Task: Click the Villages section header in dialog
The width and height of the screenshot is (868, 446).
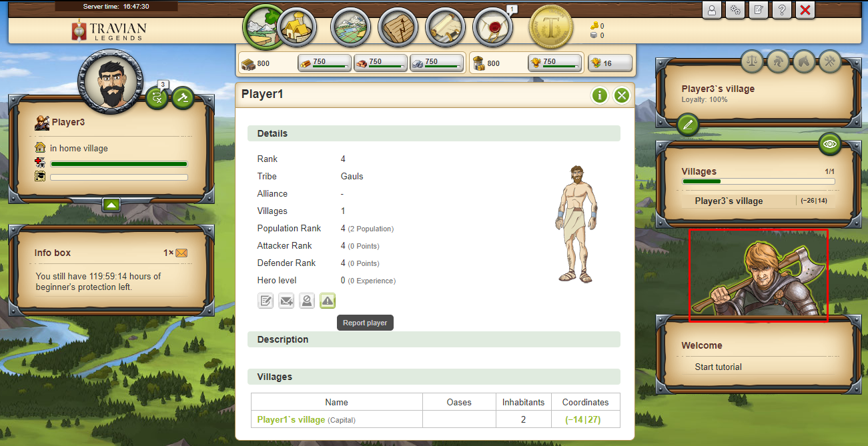Action: tap(434, 377)
